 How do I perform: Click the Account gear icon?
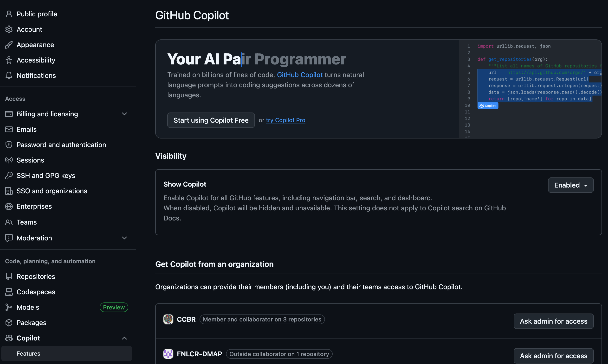(9, 29)
